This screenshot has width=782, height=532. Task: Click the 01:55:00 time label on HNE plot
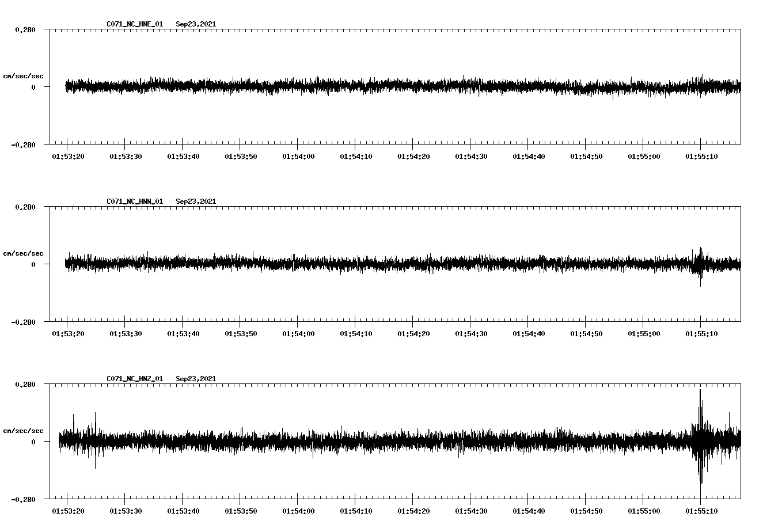[644, 156]
